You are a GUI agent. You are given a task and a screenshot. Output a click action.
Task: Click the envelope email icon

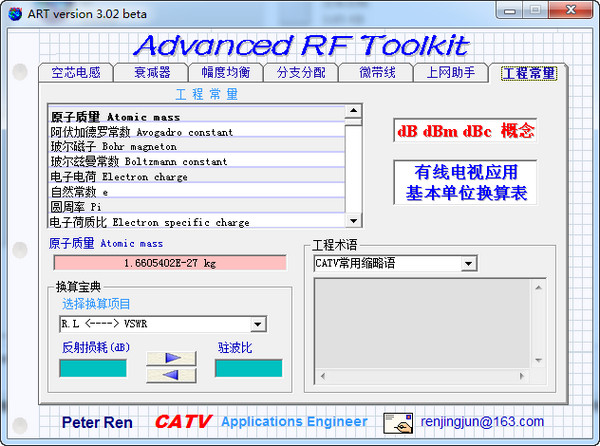click(398, 422)
